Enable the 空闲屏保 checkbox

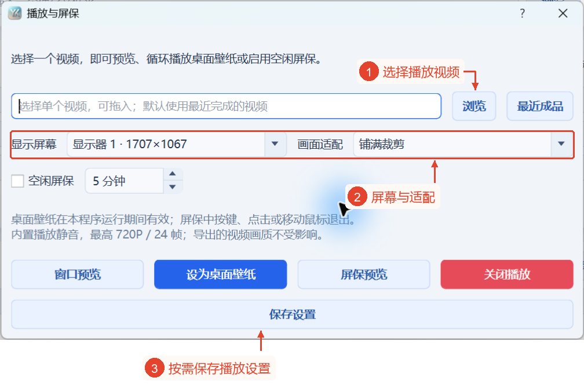[17, 181]
